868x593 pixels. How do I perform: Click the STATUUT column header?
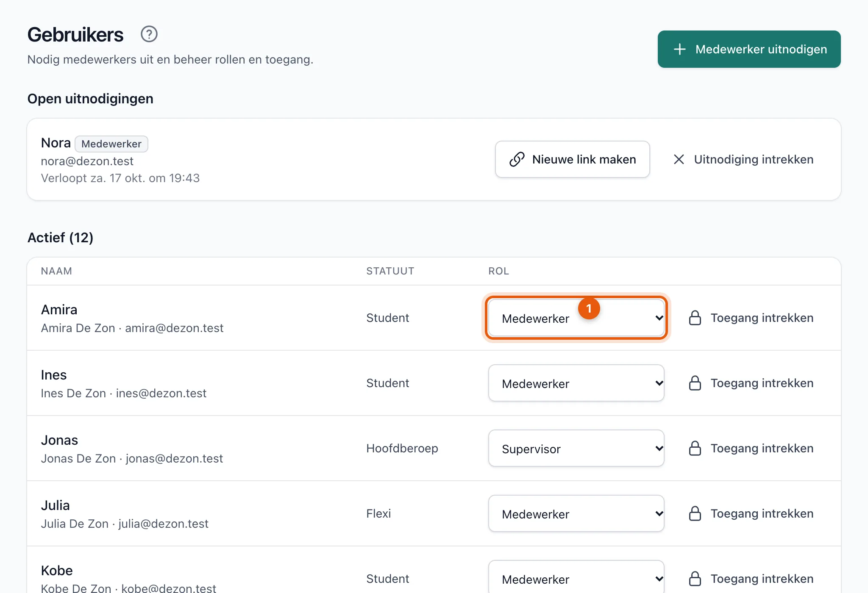pyautogui.click(x=390, y=271)
